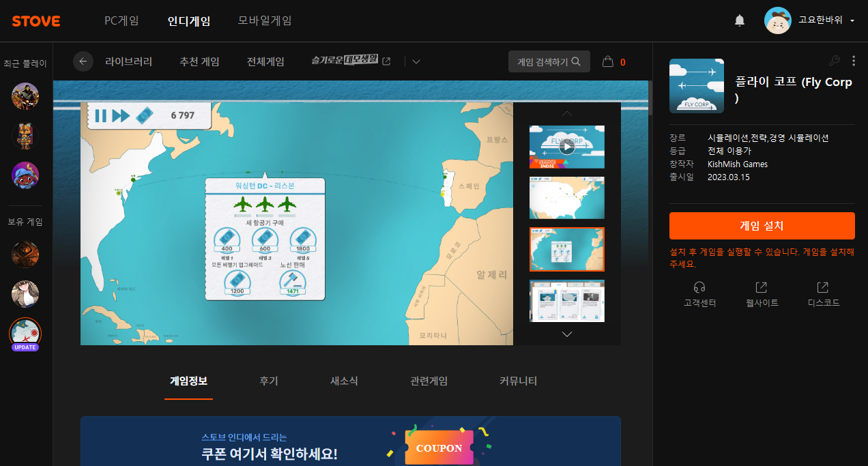The image size is (868, 466).
Task: Open the 라이브러리 link
Action: pyautogui.click(x=128, y=61)
